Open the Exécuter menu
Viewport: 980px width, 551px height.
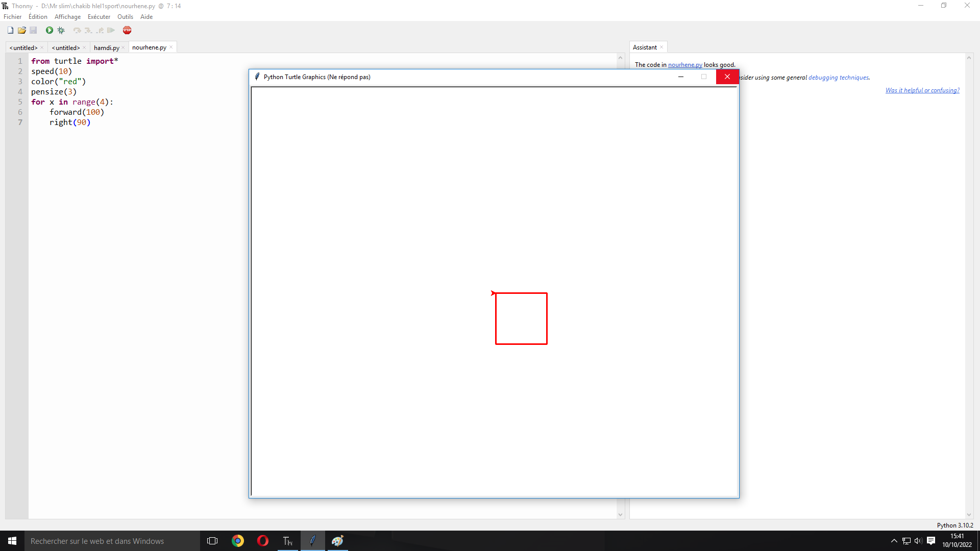[99, 17]
